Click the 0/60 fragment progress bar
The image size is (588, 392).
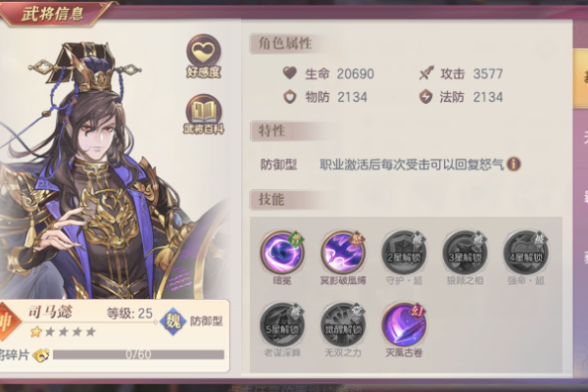click(x=138, y=355)
